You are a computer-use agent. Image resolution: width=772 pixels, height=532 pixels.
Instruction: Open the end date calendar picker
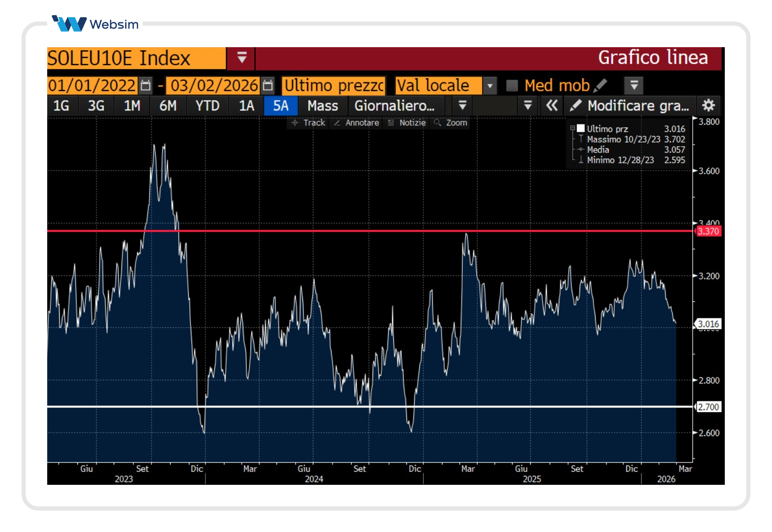pyautogui.click(x=268, y=85)
